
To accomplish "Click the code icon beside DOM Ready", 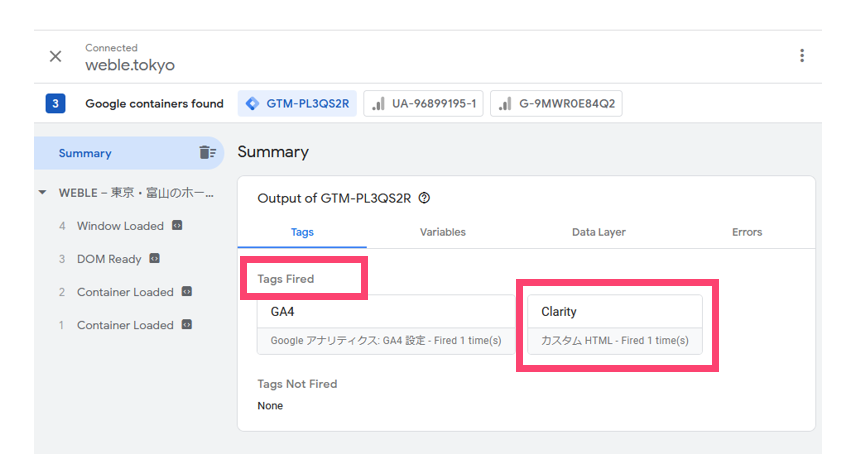I will coord(154,259).
